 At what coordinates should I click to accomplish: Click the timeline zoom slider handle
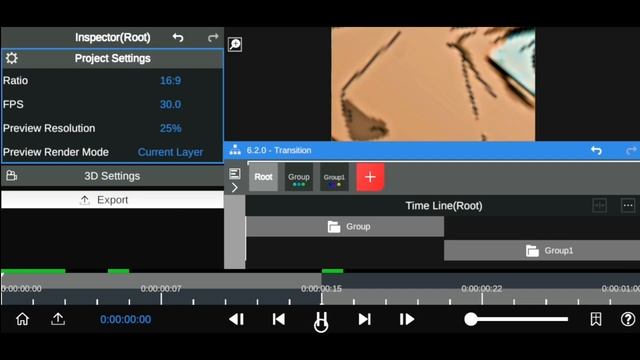click(471, 319)
